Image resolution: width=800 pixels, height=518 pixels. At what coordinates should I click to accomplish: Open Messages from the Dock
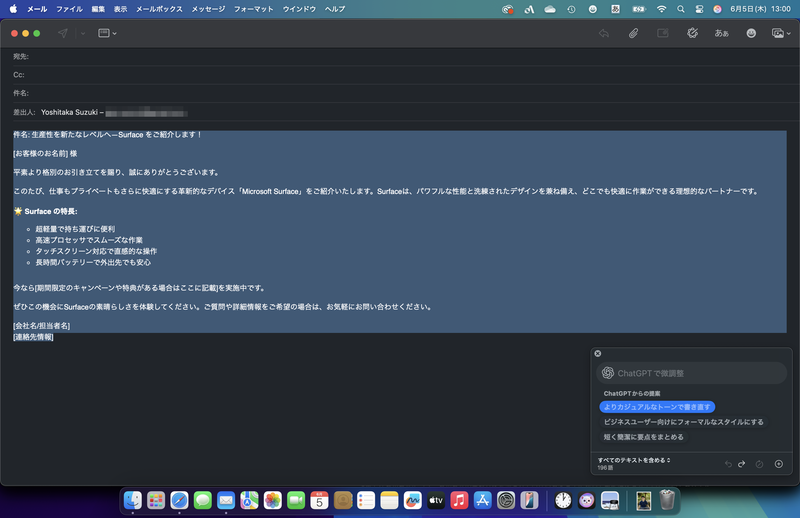pyautogui.click(x=203, y=500)
